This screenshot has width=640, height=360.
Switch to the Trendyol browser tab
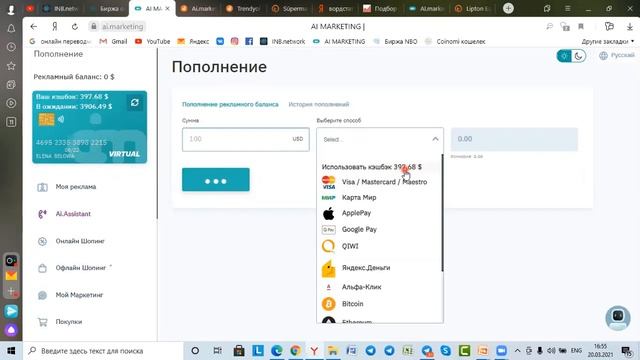[x=243, y=8]
